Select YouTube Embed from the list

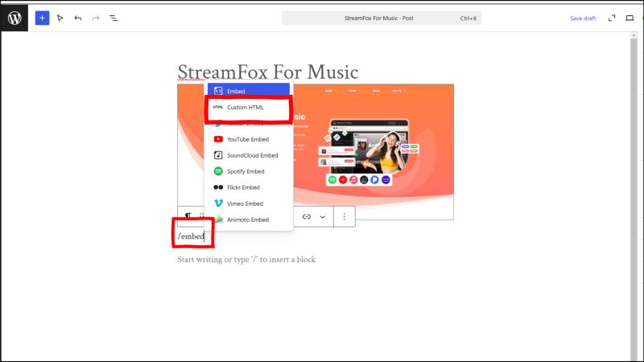249,139
